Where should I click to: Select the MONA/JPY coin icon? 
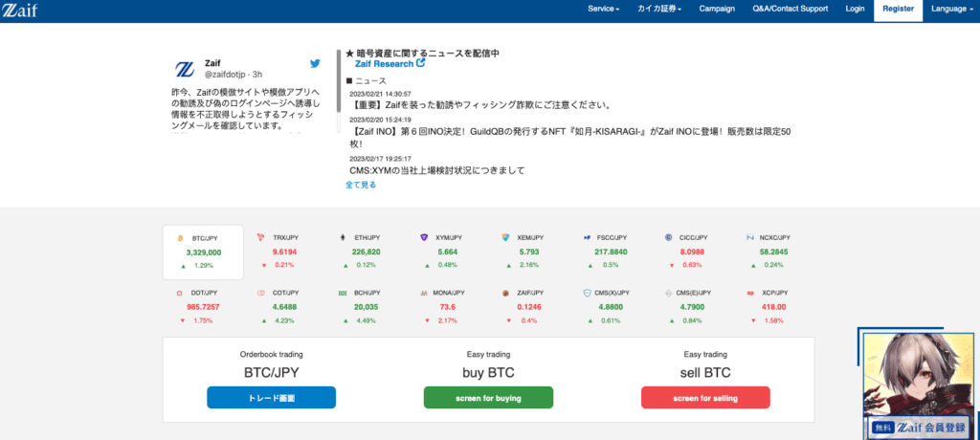[x=424, y=293]
